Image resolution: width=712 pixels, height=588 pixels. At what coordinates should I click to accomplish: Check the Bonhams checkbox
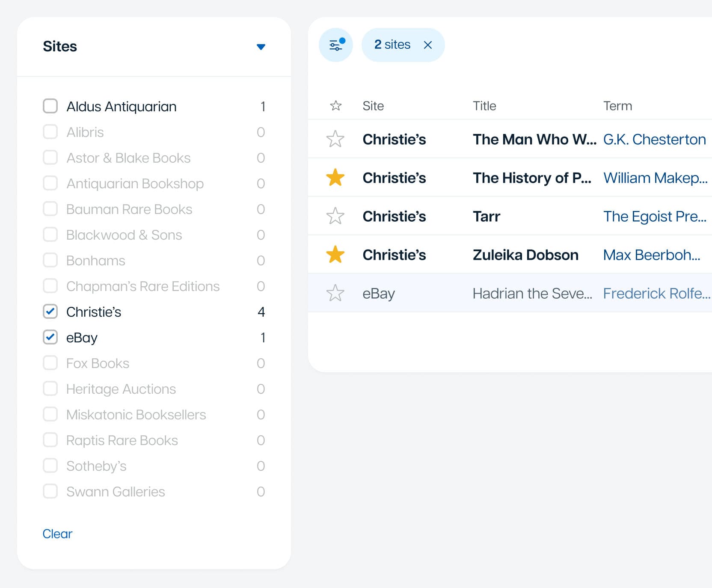pyautogui.click(x=50, y=260)
